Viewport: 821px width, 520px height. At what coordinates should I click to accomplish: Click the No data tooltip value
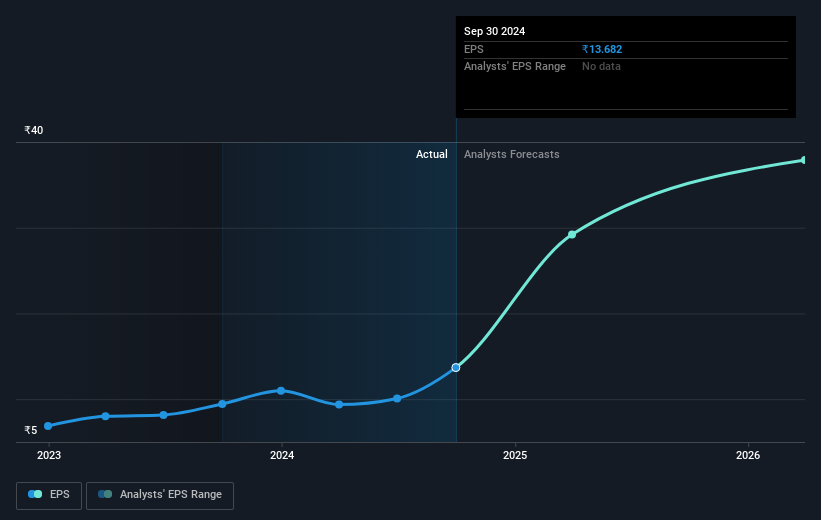[601, 67]
